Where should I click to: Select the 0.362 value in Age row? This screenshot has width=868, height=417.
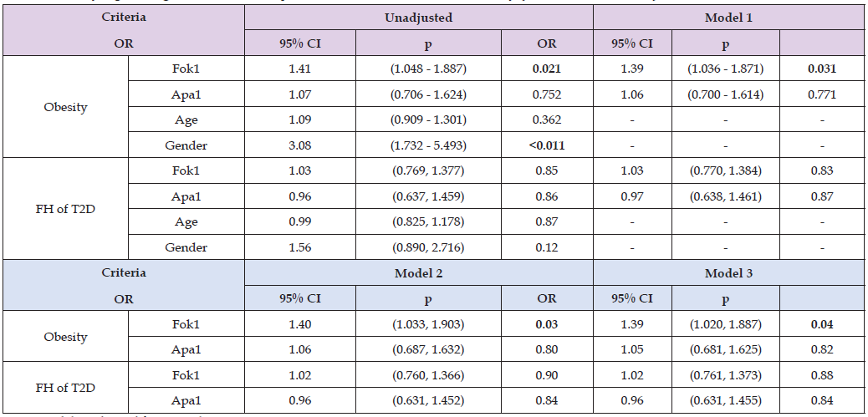click(x=548, y=120)
